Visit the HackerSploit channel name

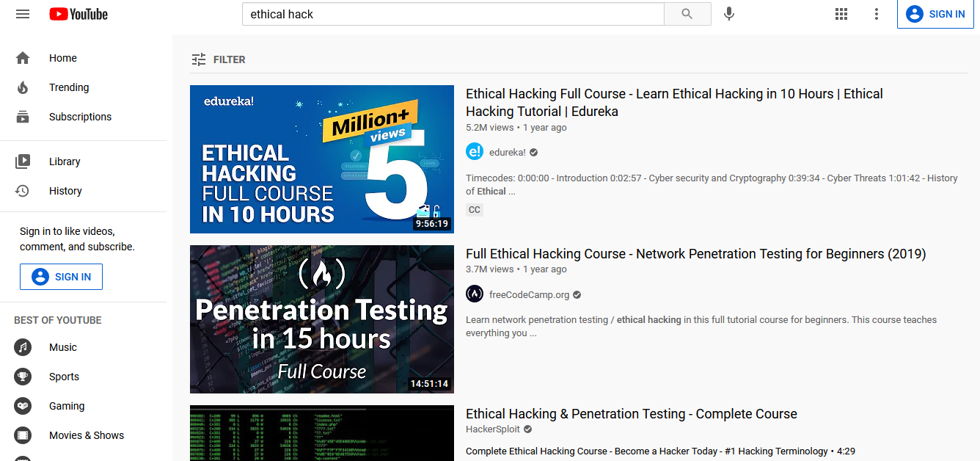[x=493, y=429]
